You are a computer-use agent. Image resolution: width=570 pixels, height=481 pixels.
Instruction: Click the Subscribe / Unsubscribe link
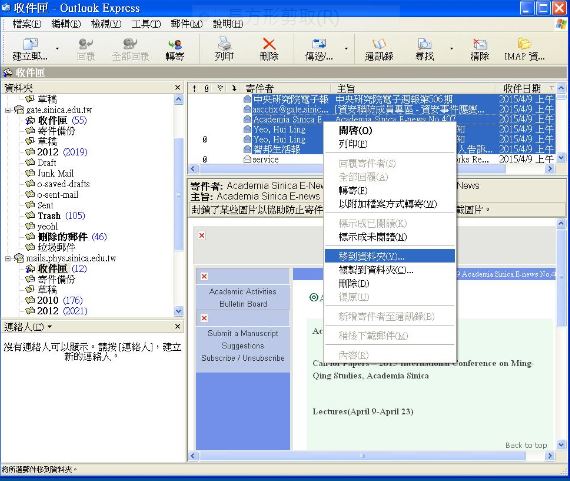click(243, 358)
